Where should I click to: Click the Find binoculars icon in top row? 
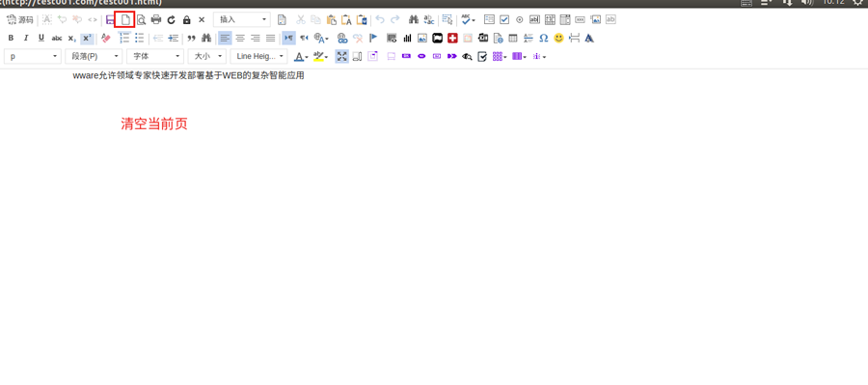coord(414,20)
